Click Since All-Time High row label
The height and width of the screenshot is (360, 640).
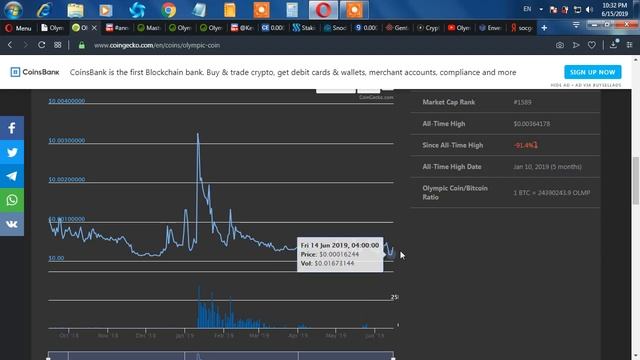[453, 145]
